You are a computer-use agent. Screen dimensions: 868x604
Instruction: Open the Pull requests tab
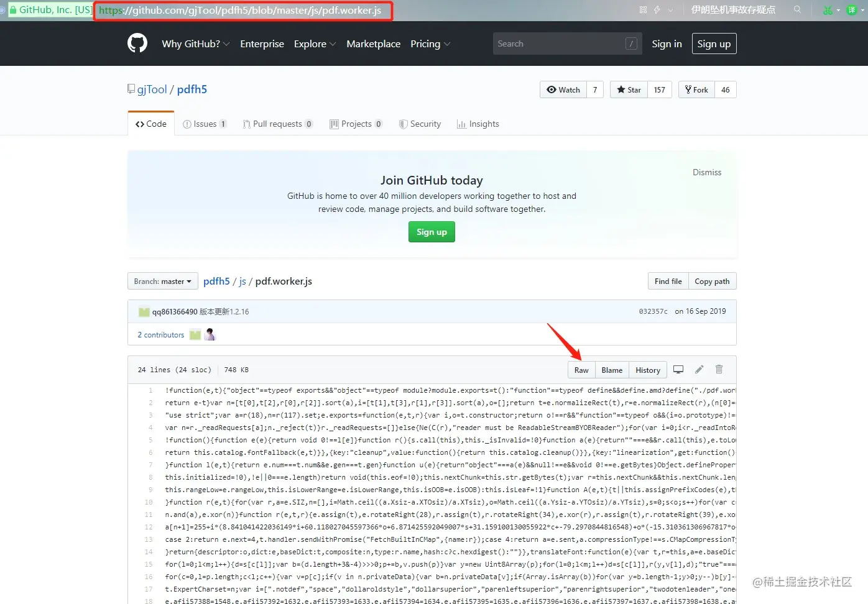point(277,124)
